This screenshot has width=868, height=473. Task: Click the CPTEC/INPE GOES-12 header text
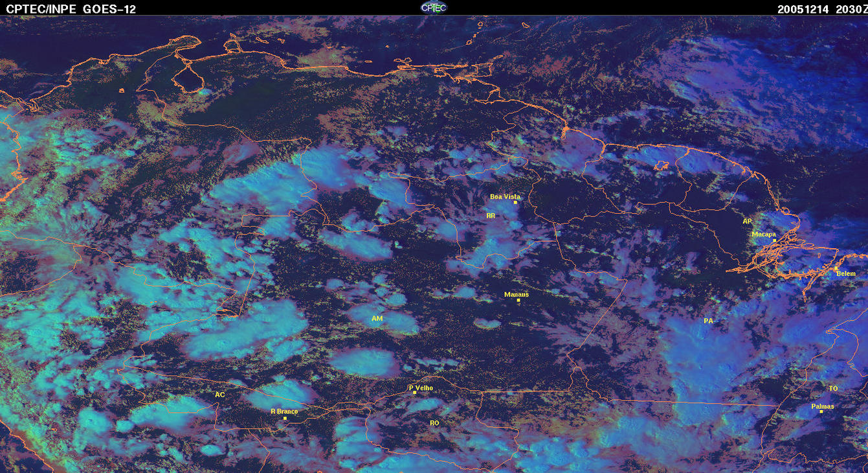(71, 8)
